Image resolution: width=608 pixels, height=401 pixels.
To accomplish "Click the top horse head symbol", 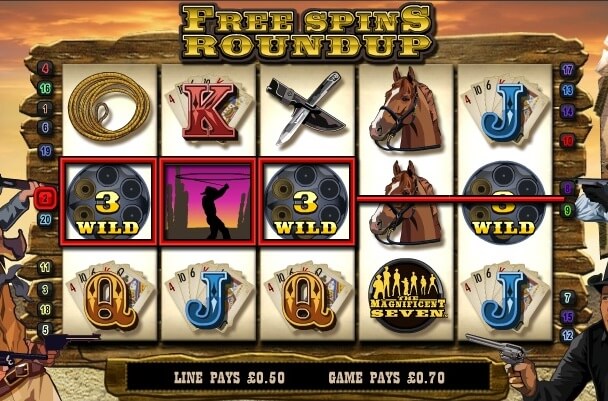I will click(x=406, y=108).
